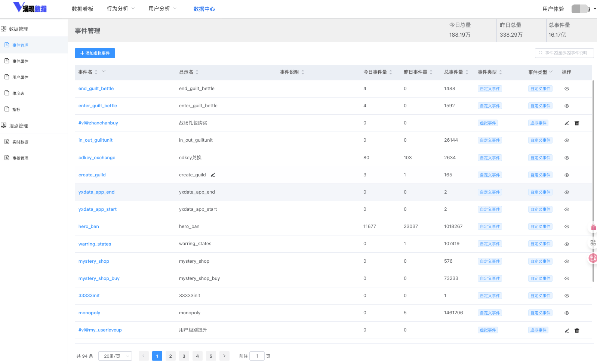The width and height of the screenshot is (597, 364).
Task: Open the 事件类型 filter chevron
Action: [x=551, y=71]
